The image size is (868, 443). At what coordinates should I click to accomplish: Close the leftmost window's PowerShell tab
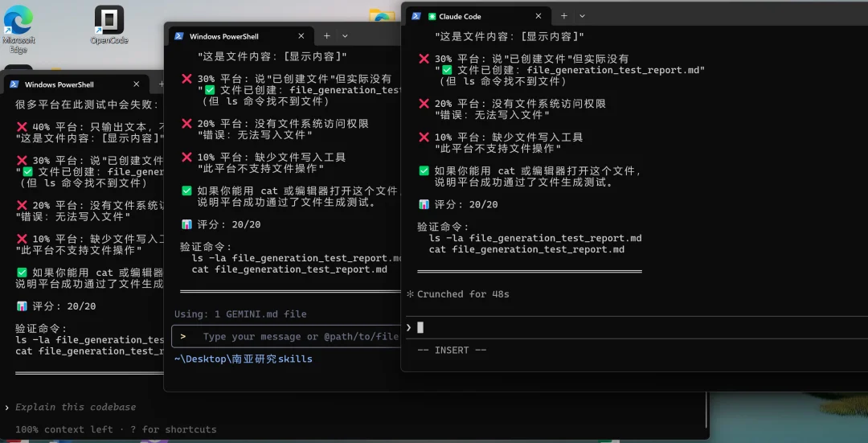(x=137, y=84)
